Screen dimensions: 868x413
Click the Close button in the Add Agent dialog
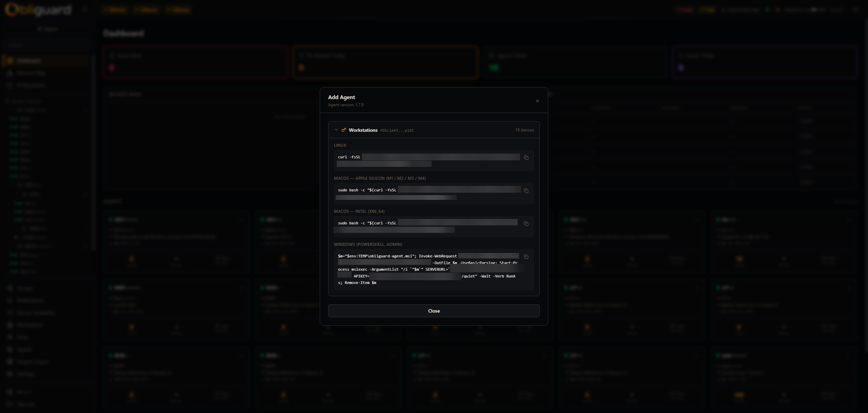coord(434,311)
